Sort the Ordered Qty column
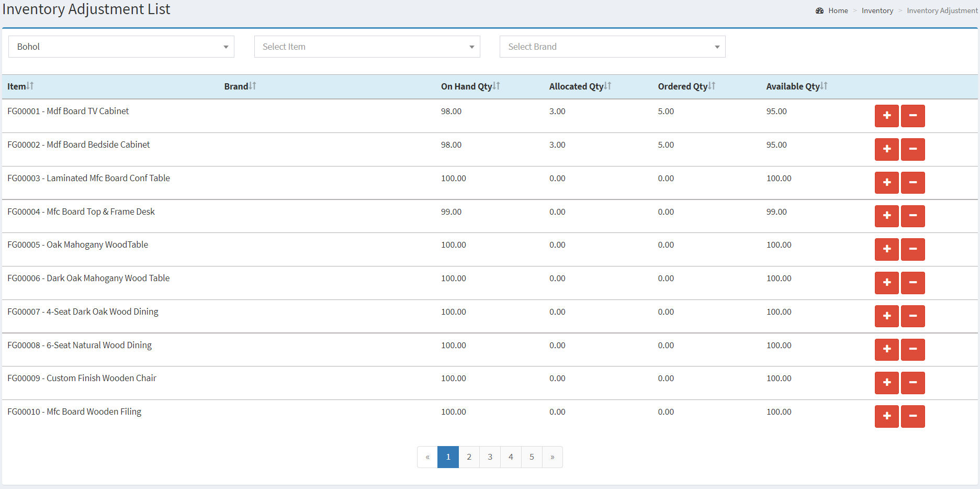Viewport: 980px width, 489px height. coord(712,85)
